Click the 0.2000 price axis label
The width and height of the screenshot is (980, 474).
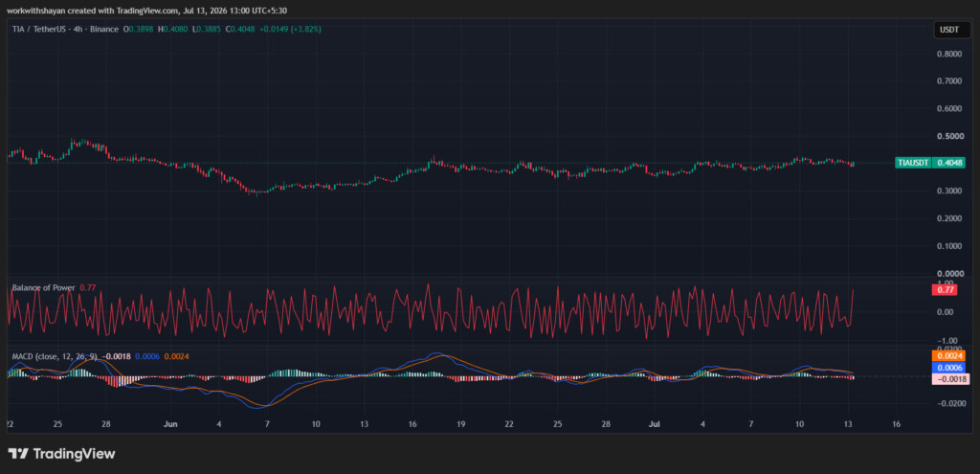948,218
